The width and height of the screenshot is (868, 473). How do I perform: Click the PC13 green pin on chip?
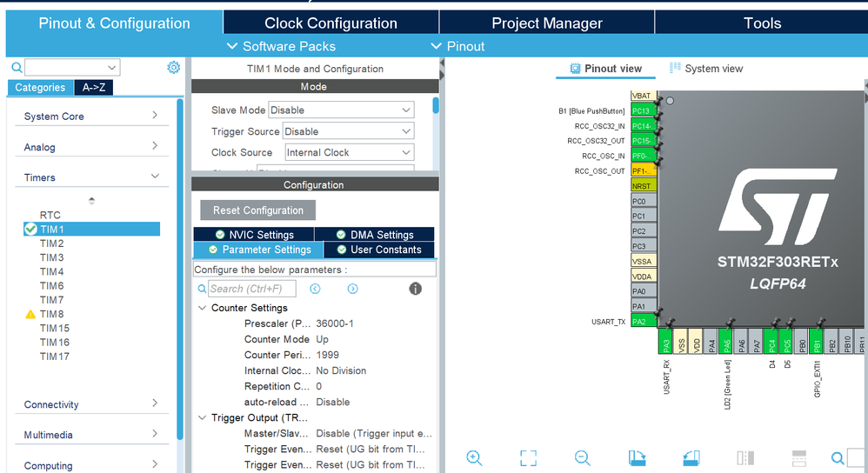point(644,110)
